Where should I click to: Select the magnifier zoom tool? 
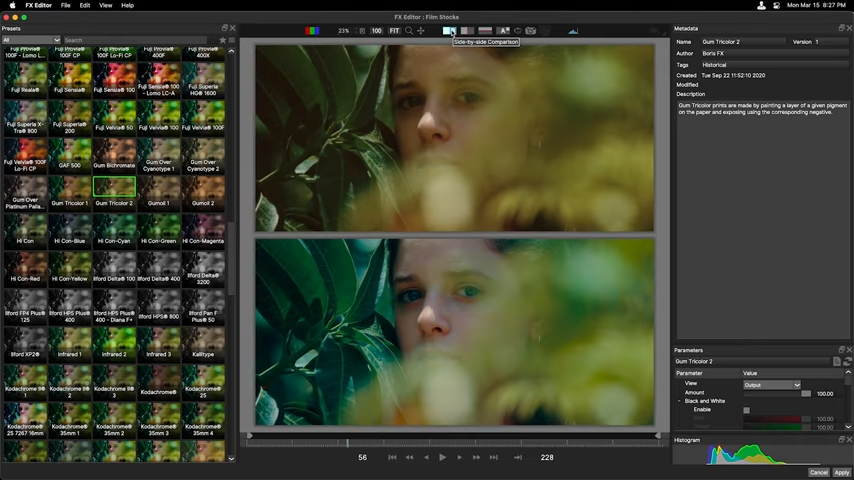tap(409, 31)
